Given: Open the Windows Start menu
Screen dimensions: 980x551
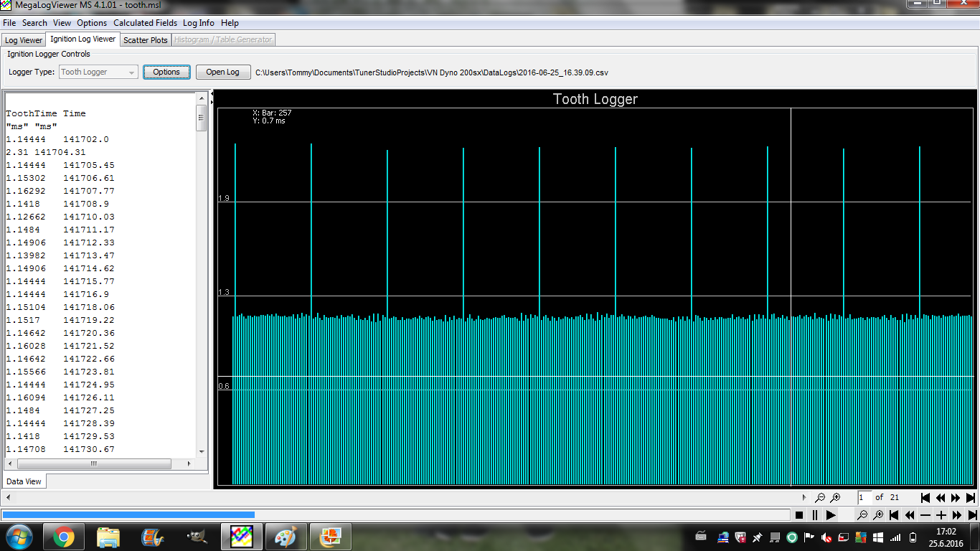Looking at the screenshot, I should click(x=18, y=536).
